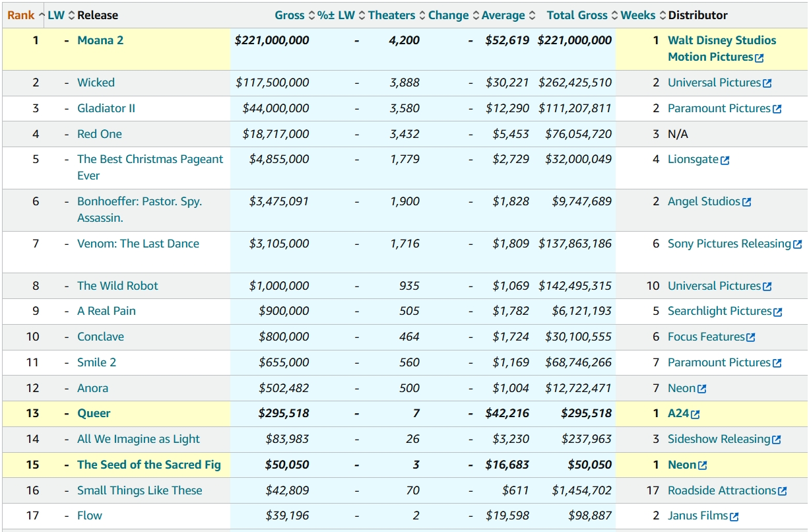
Task: Sort table by the Change column header
Action: point(453,15)
